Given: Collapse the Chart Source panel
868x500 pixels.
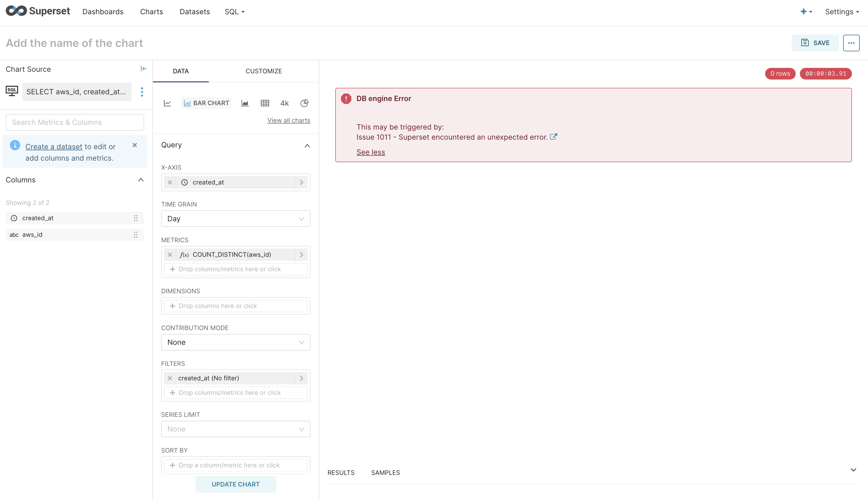Looking at the screenshot, I should [144, 69].
